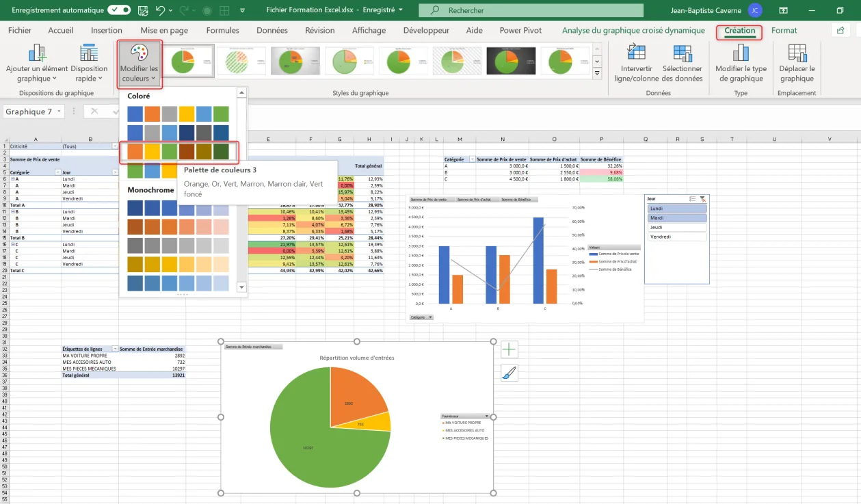Open the Insertion tab

click(x=107, y=30)
